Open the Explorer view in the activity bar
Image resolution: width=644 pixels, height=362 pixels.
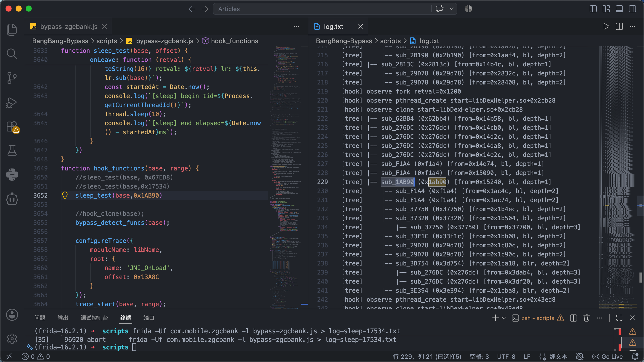[12, 29]
